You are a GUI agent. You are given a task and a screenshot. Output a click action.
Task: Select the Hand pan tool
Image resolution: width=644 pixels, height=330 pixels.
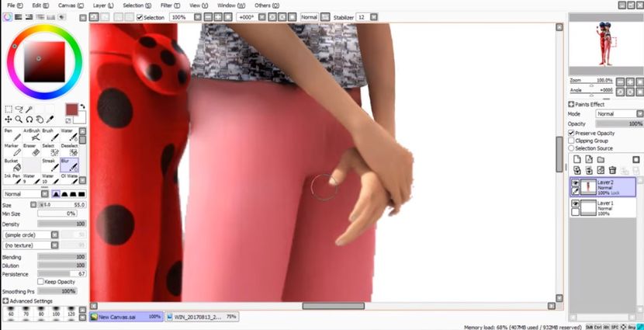click(x=40, y=119)
